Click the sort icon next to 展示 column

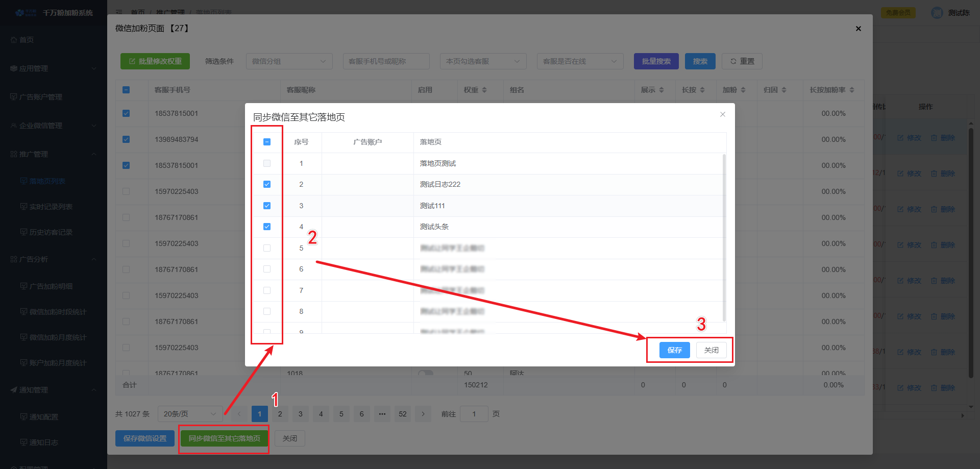coord(661,90)
